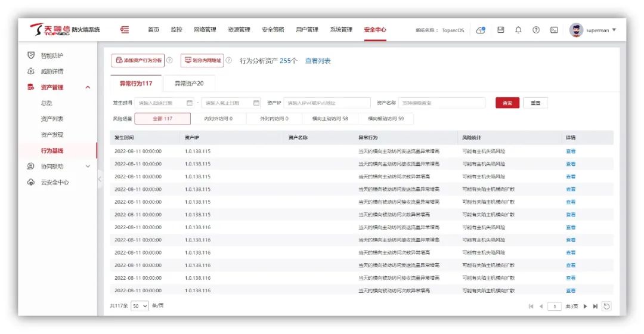
Task: Click the save configuration floppy disk icon
Action: click(x=501, y=30)
